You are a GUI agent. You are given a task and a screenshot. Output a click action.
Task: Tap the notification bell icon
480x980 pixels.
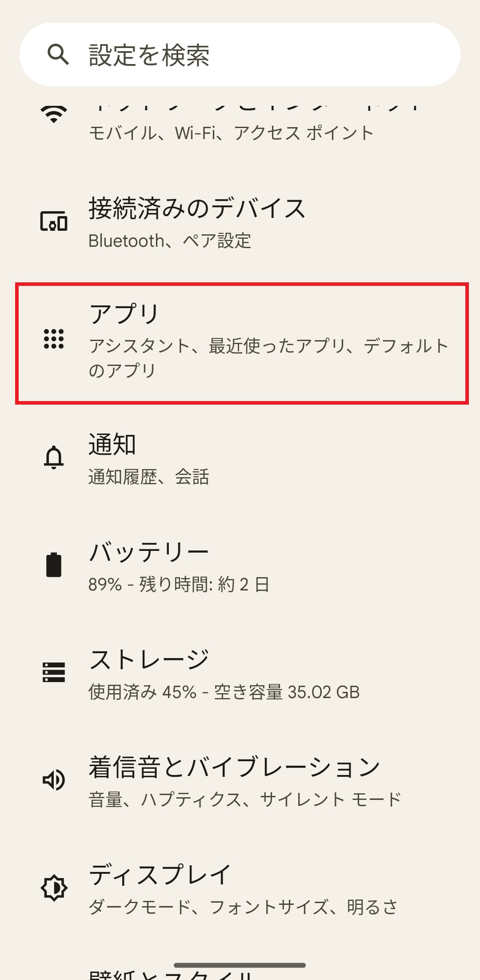[x=54, y=457]
